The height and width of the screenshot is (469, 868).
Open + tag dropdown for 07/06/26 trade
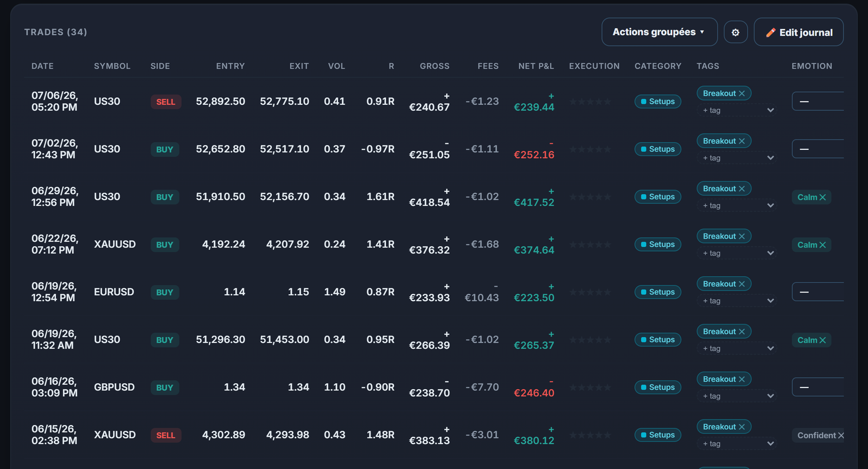pyautogui.click(x=737, y=110)
